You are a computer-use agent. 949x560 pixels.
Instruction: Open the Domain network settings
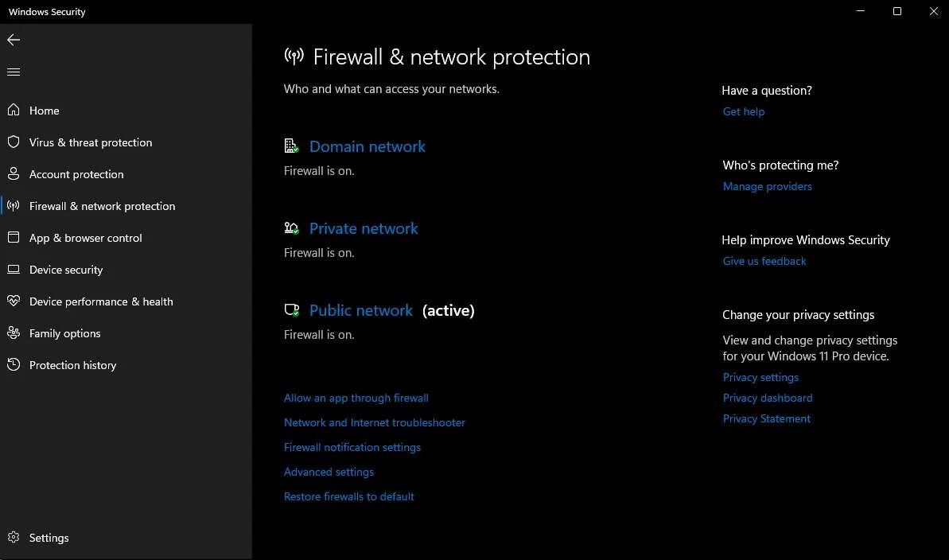[367, 146]
